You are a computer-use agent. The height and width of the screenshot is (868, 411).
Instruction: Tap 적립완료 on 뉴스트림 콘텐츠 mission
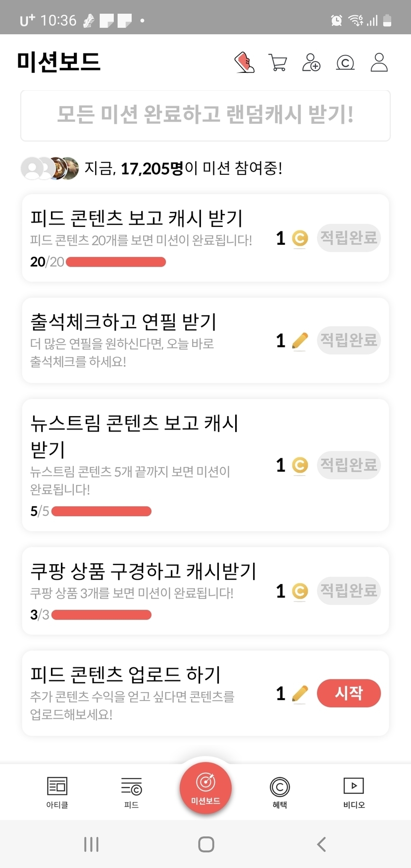tap(349, 465)
